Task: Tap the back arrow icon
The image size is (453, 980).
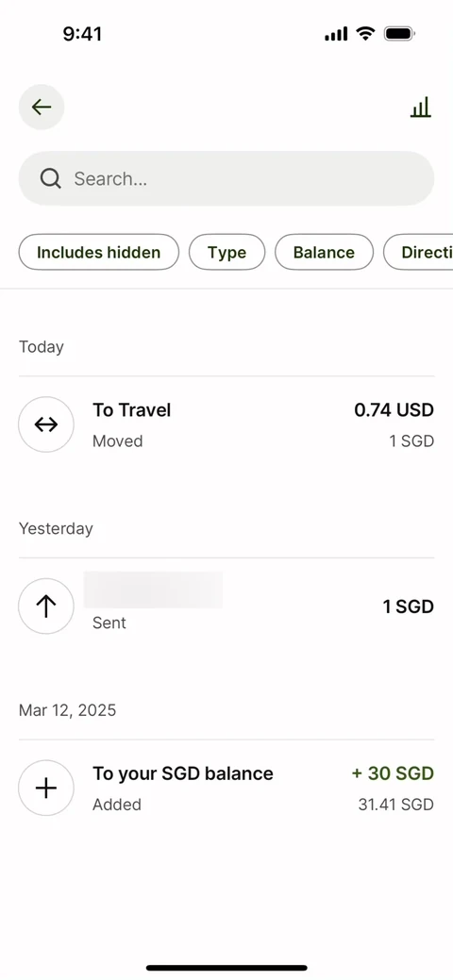Action: [42, 107]
